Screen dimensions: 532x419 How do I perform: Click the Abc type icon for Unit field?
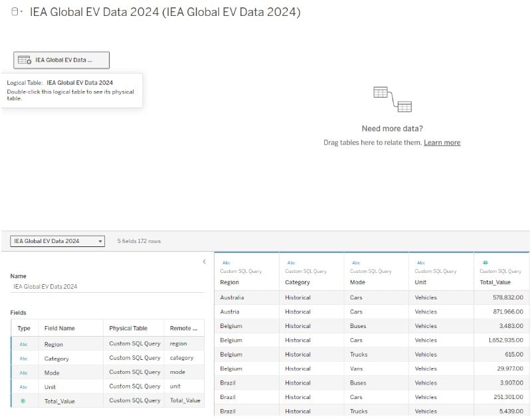click(23, 387)
